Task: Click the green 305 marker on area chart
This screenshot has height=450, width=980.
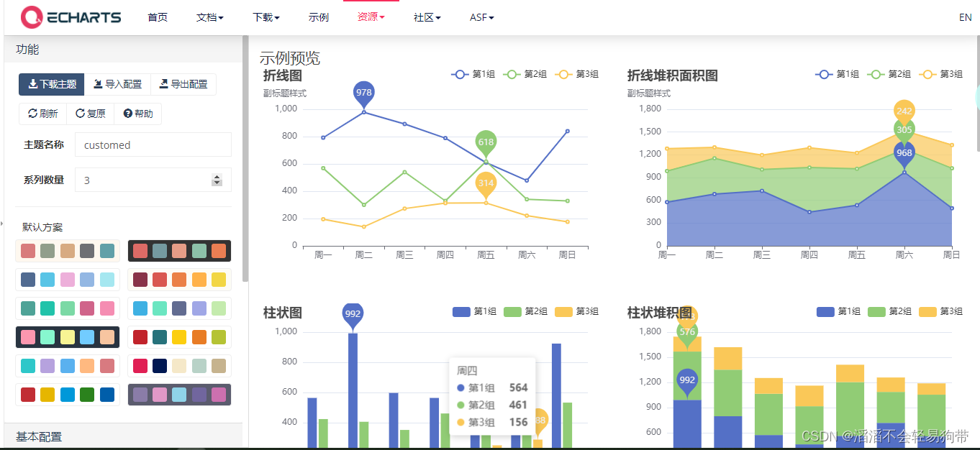Action: tap(904, 129)
